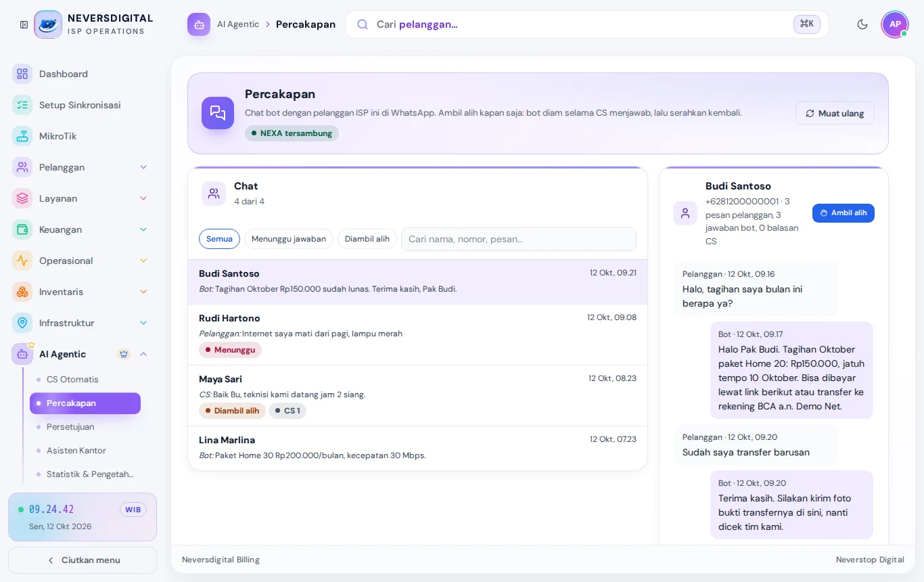
Task: Click the Pelanggan people icon
Action: click(x=22, y=167)
